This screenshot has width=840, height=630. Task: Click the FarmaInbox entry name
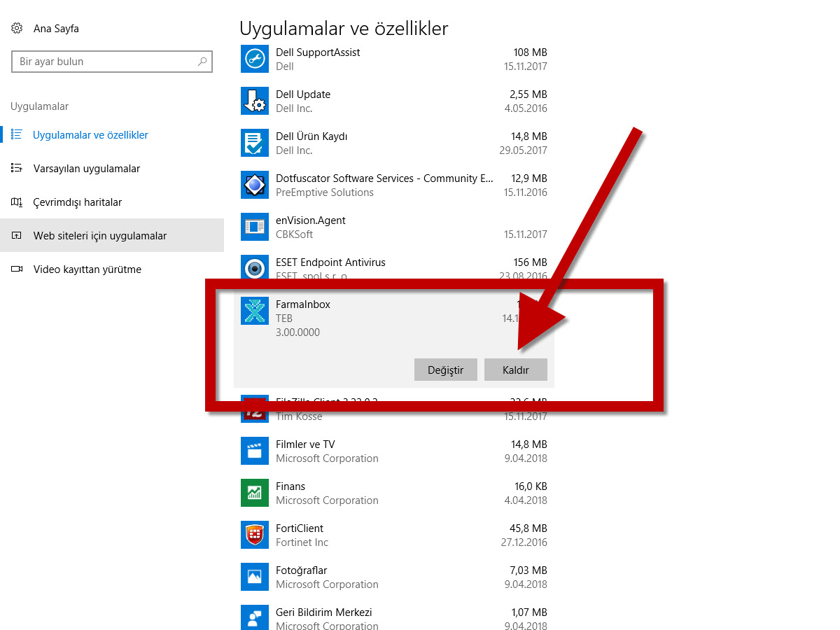tap(303, 304)
